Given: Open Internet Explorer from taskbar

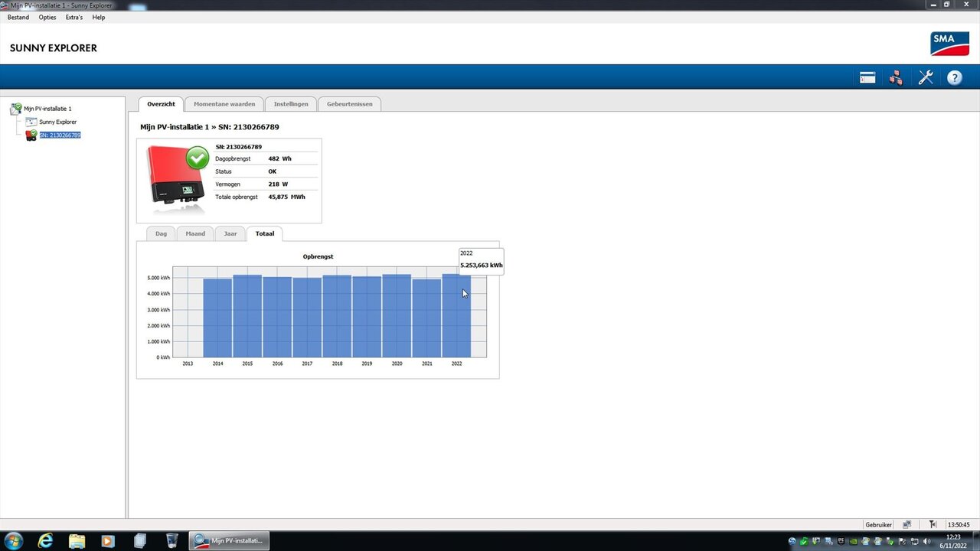Looking at the screenshot, I should point(46,541).
